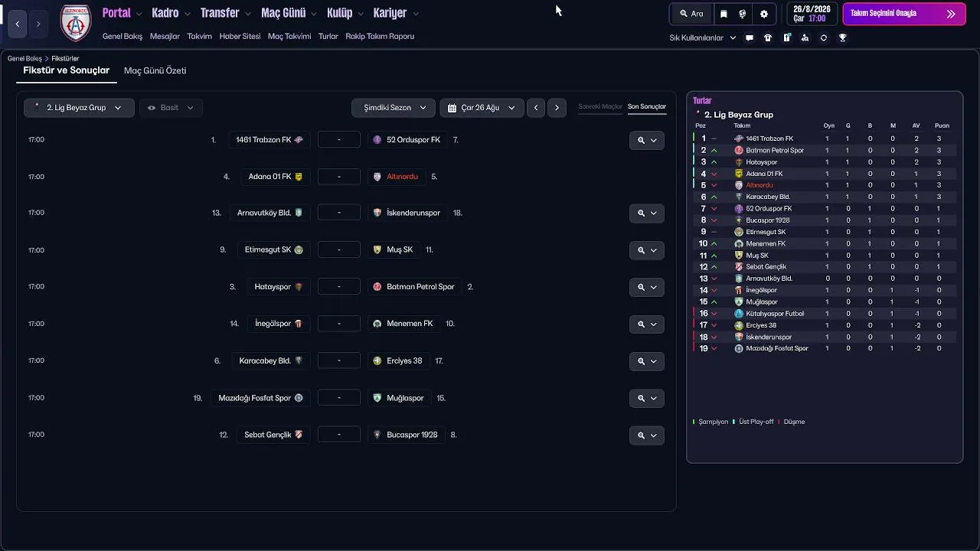This screenshot has width=980, height=551.
Task: Click Altınordu team in fixtures list
Action: (396, 177)
